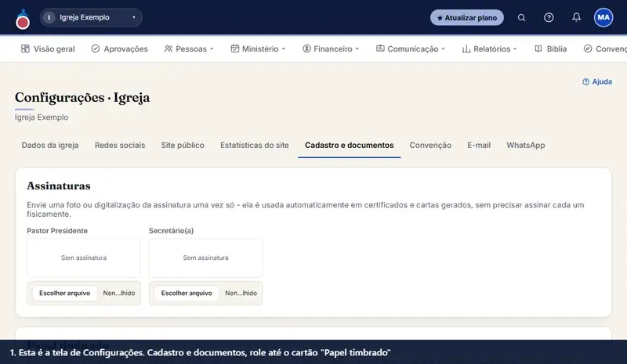Screen dimensions: 627x364
Task: Click the I initial badge in church selector
Action: [x=49, y=17]
